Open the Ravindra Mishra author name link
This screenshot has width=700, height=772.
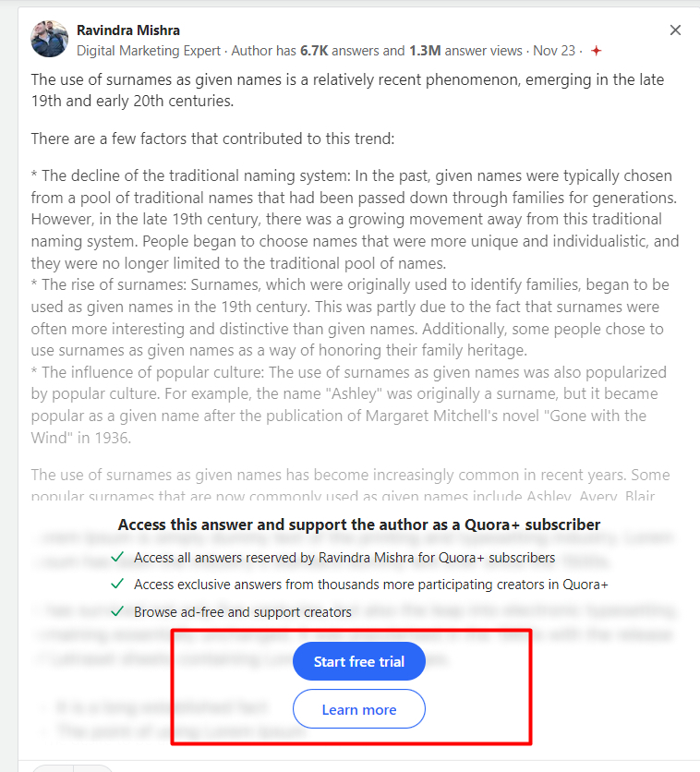pos(128,30)
